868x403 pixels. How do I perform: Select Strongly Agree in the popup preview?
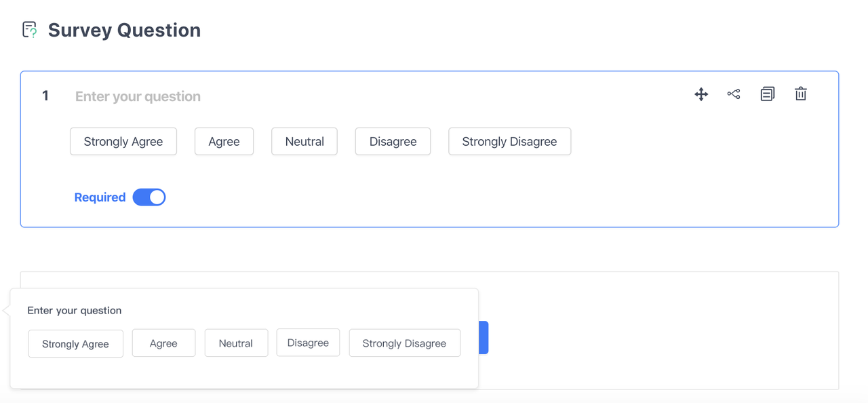[76, 344]
